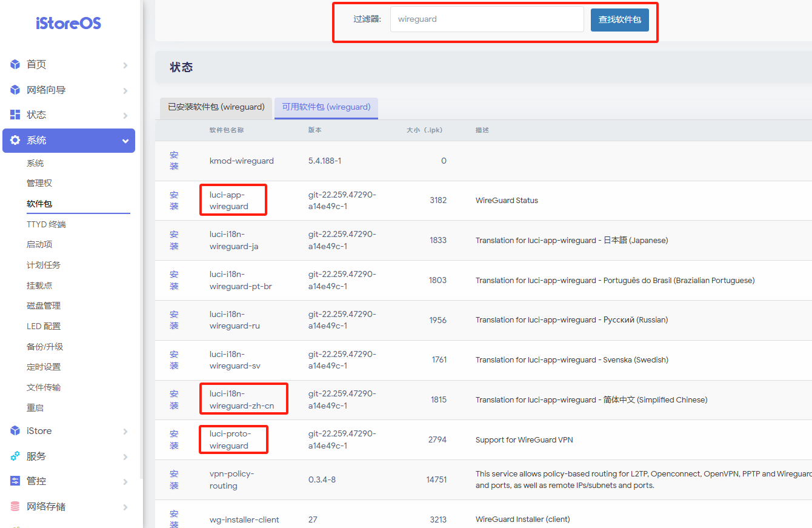Open TTYD 终端 in system submenu

click(x=46, y=224)
